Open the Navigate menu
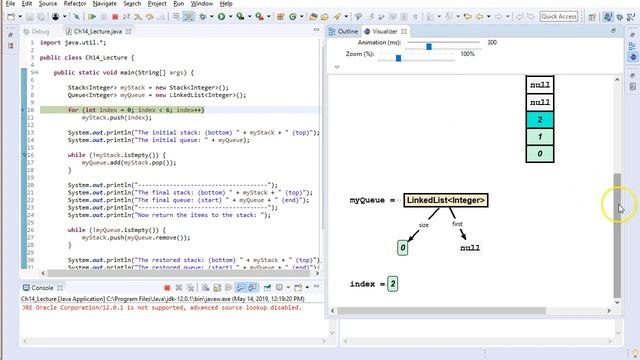 [104, 4]
